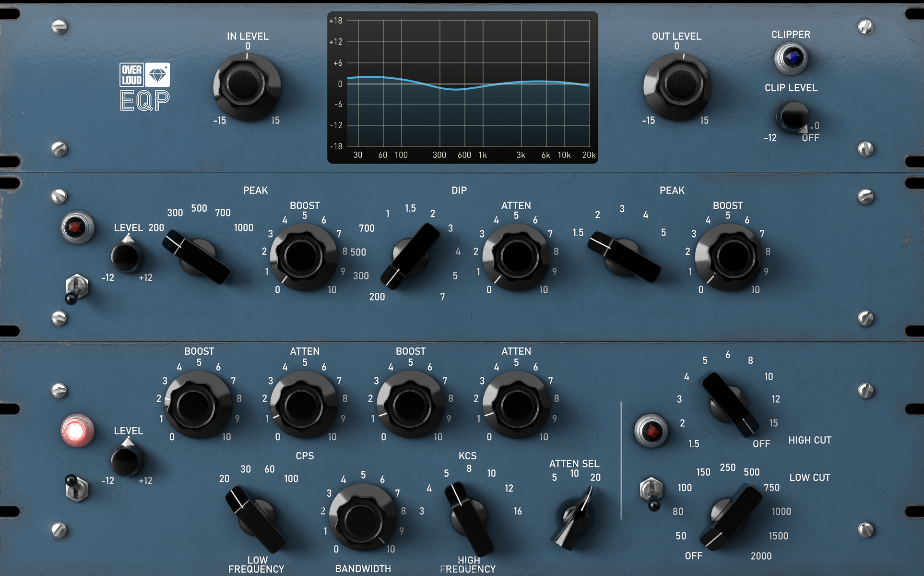Viewport: 924px width, 576px height.
Task: Click the Overloud EQP logo
Action: click(144, 87)
